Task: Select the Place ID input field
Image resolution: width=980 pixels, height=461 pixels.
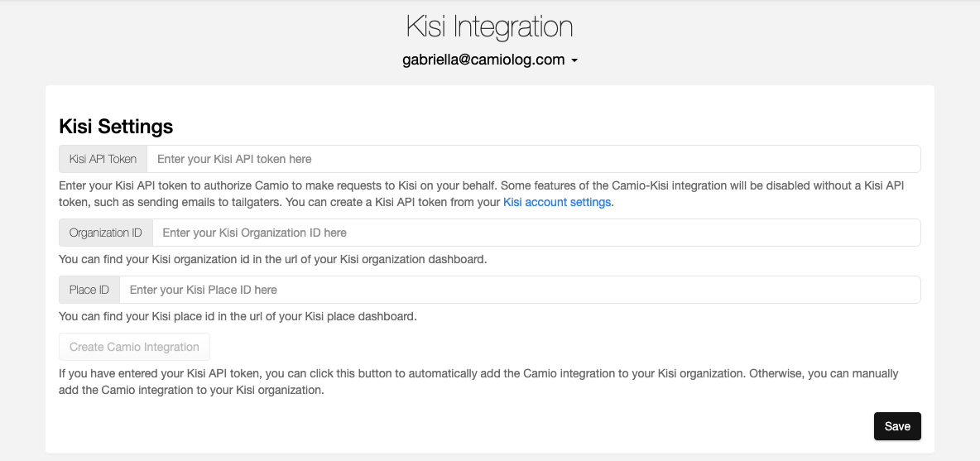Action: 519,290
